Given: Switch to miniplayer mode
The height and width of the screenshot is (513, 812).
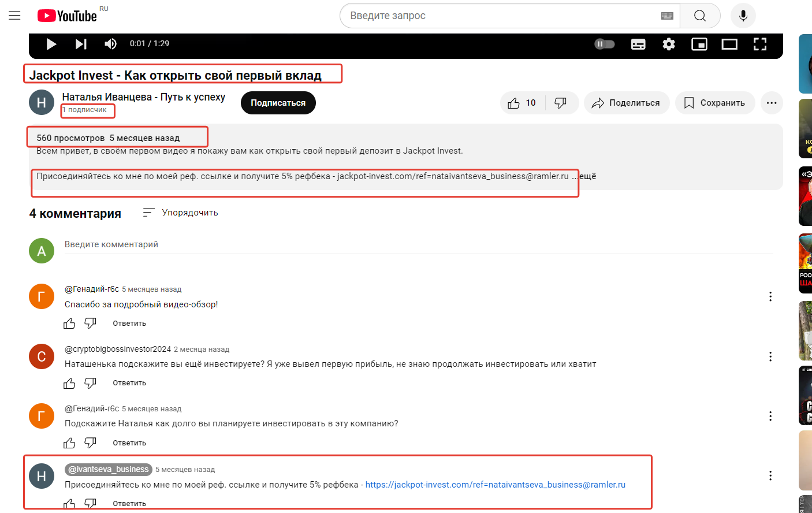Looking at the screenshot, I should tap(699, 44).
